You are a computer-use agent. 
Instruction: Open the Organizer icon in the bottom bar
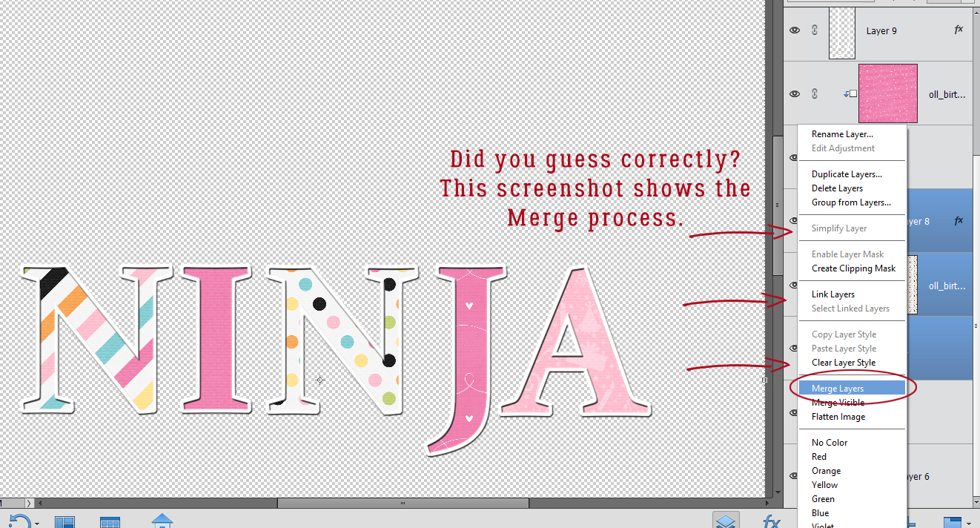(x=110, y=522)
